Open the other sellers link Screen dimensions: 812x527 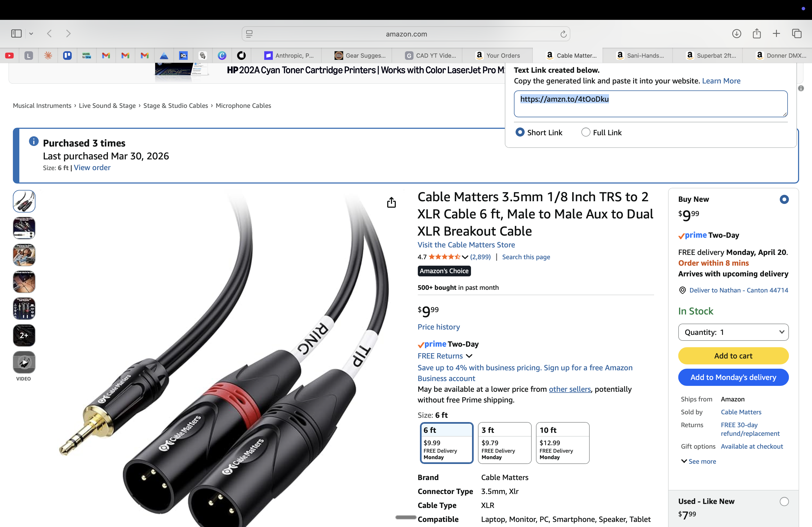pyautogui.click(x=570, y=389)
